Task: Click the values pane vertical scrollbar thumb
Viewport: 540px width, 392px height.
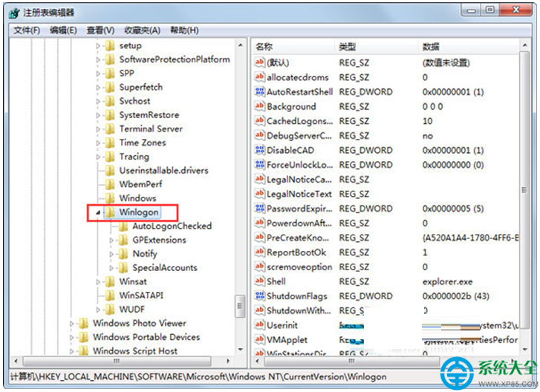Action: point(524,189)
